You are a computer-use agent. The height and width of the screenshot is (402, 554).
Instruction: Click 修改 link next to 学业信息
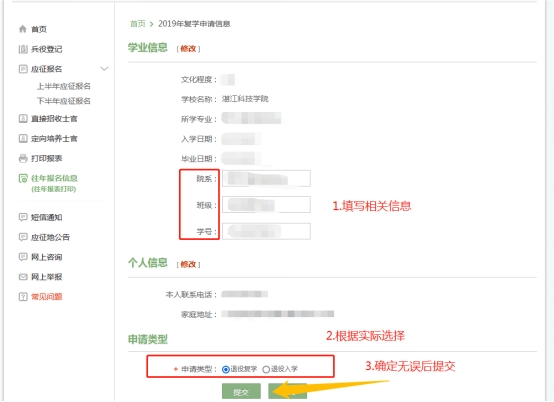pyautogui.click(x=188, y=49)
